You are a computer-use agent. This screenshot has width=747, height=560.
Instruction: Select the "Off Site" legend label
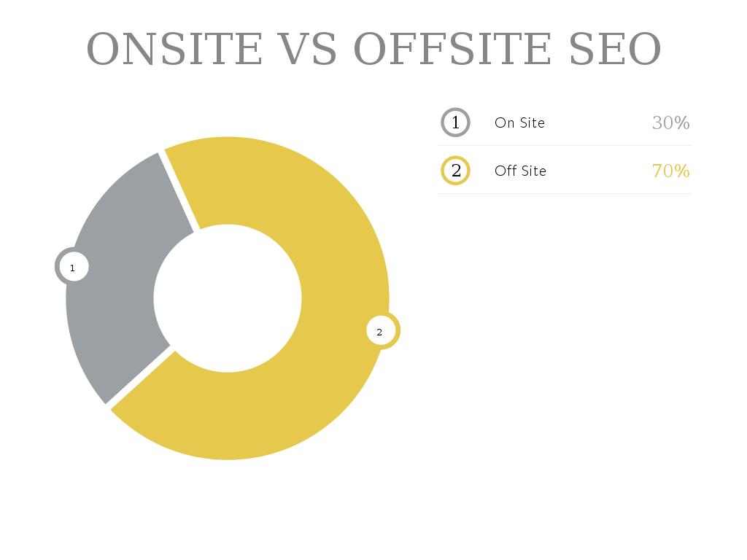pyautogui.click(x=520, y=171)
